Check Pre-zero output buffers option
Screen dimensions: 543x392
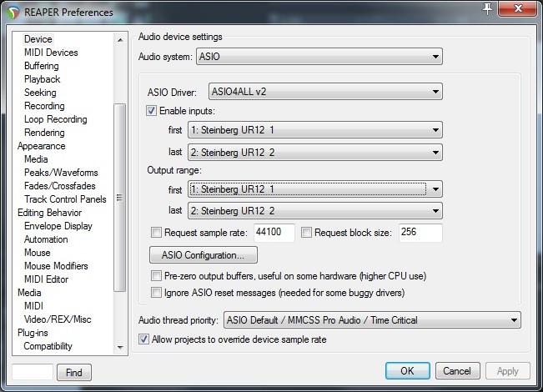pyautogui.click(x=156, y=276)
